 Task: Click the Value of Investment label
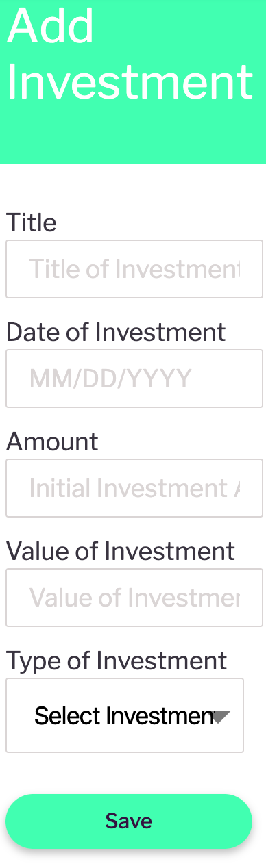click(x=121, y=551)
